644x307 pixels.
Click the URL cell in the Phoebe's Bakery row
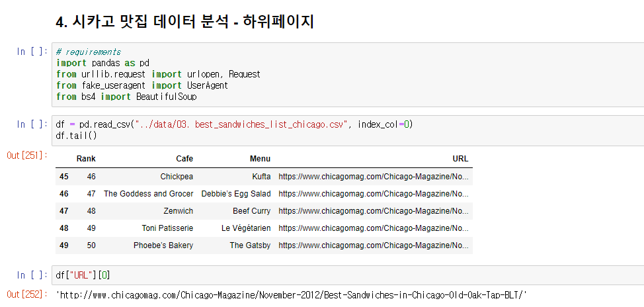[x=374, y=245]
